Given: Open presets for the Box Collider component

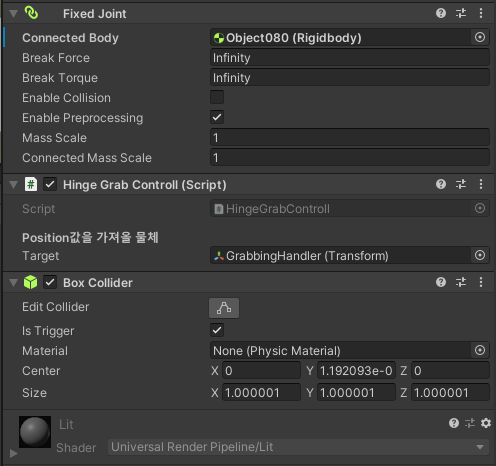Looking at the screenshot, I should coord(461,282).
